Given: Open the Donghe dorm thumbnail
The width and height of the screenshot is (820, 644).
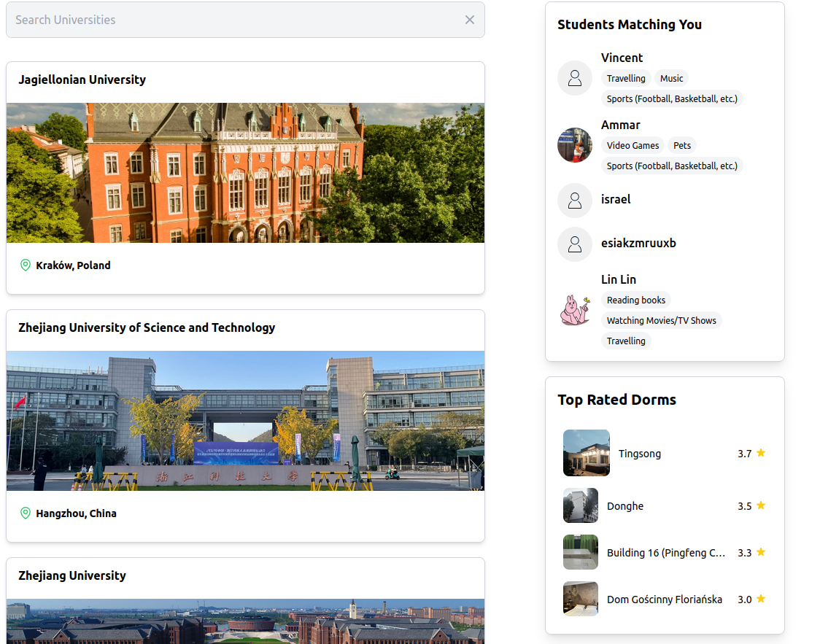Looking at the screenshot, I should point(581,505).
